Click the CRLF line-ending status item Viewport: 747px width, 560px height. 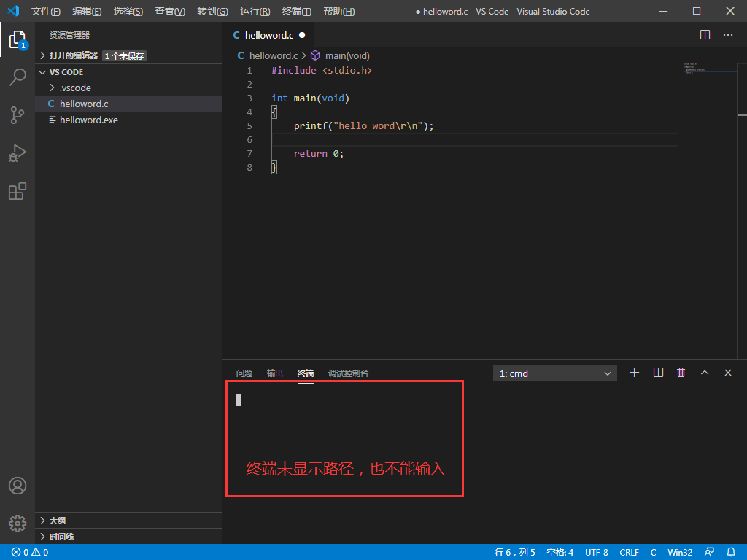629,552
